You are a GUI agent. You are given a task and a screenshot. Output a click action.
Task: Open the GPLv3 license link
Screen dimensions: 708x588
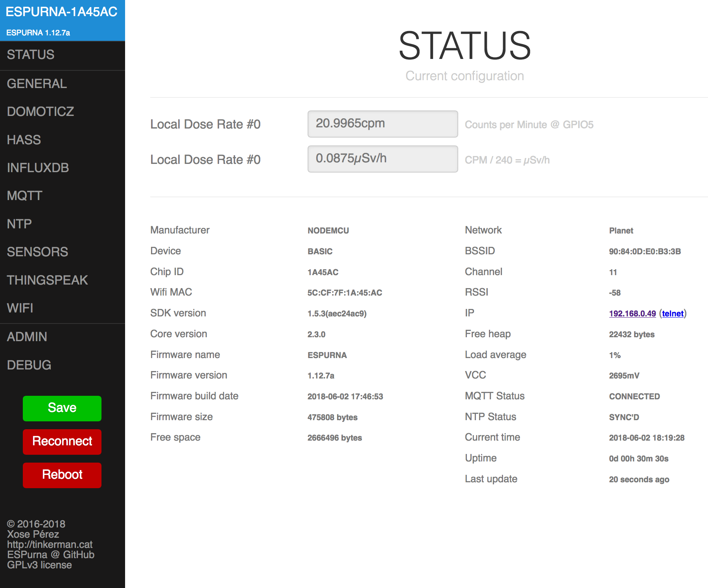[39, 565]
